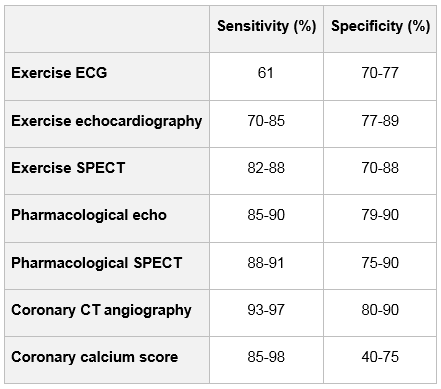Click the specificity cell showing 79-90
441x389 pixels.
[x=380, y=215]
